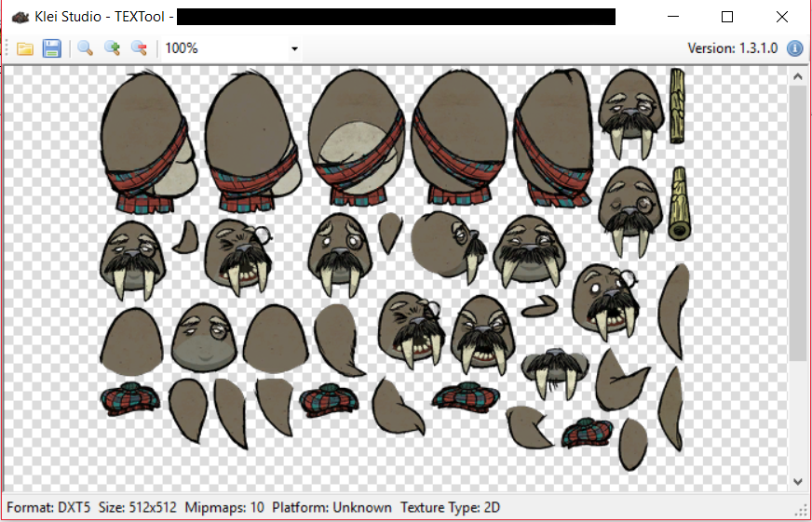Image resolution: width=812 pixels, height=522 pixels.
Task: Zoom in using the green plus magnifier
Action: pos(113,48)
